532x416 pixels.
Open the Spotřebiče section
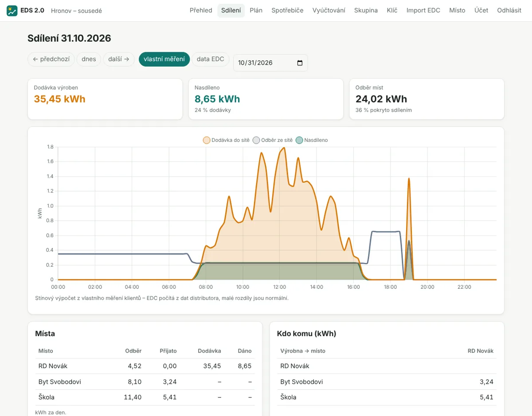coord(287,10)
